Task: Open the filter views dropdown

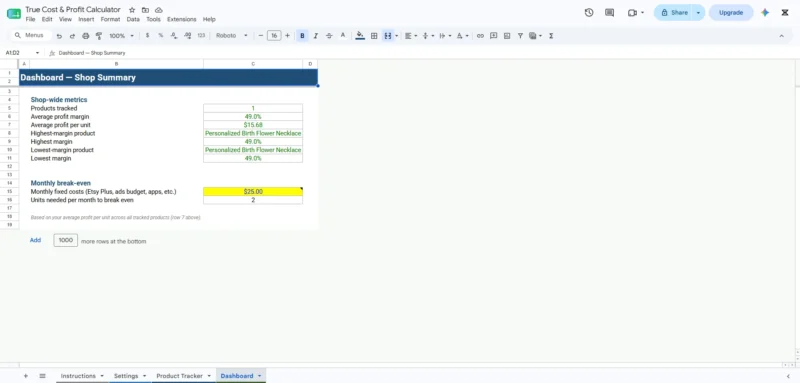Action: pyautogui.click(x=535, y=36)
